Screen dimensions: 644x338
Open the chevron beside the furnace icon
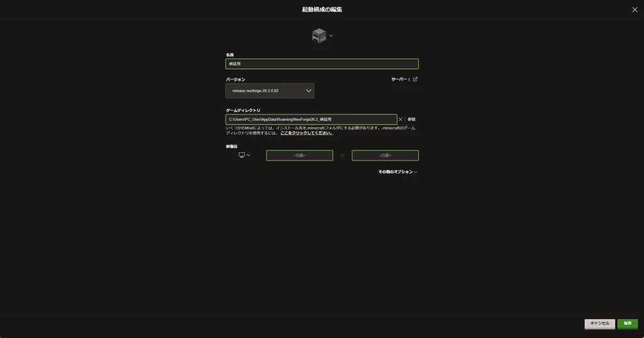click(331, 36)
